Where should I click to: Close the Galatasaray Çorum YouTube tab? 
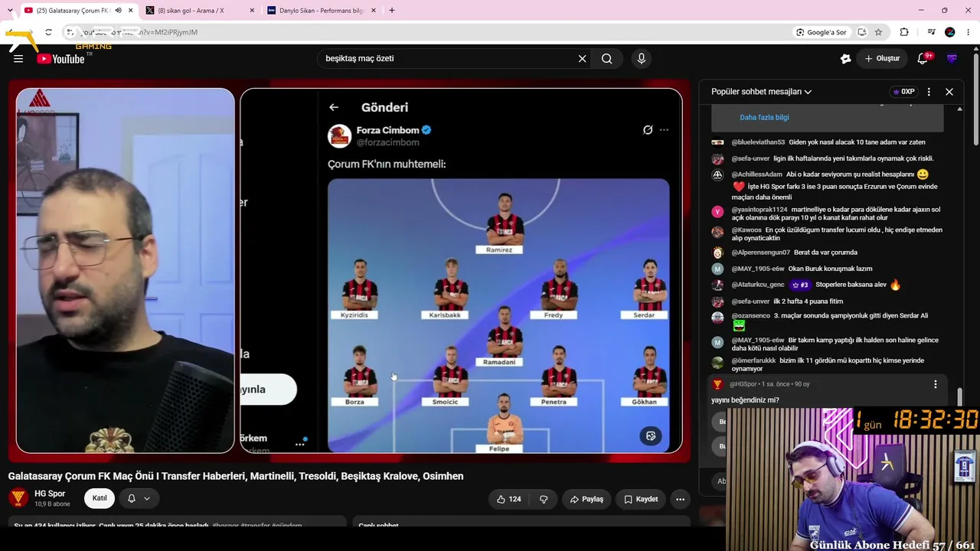pyautogui.click(x=131, y=11)
